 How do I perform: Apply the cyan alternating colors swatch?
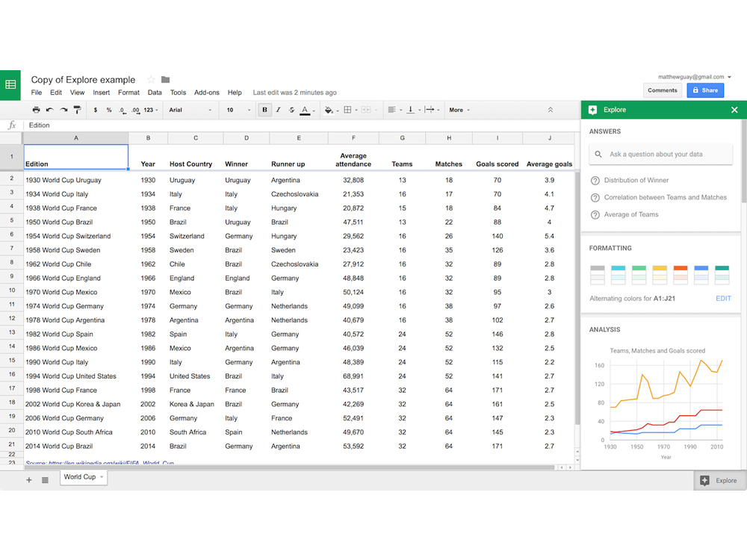tap(618, 276)
